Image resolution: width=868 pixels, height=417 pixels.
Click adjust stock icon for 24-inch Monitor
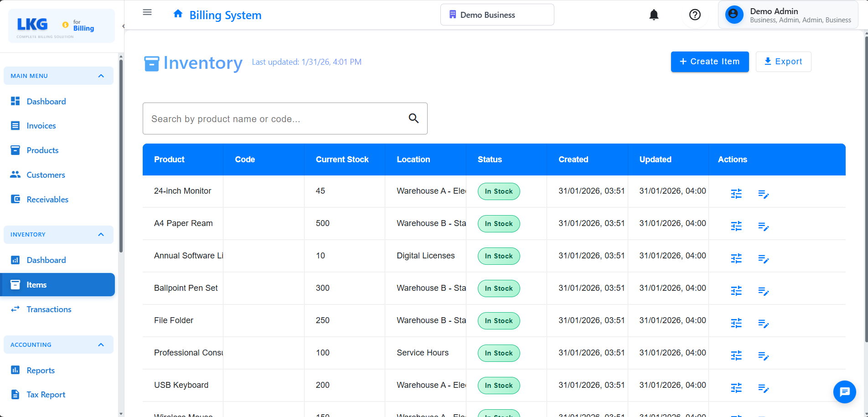pos(736,194)
